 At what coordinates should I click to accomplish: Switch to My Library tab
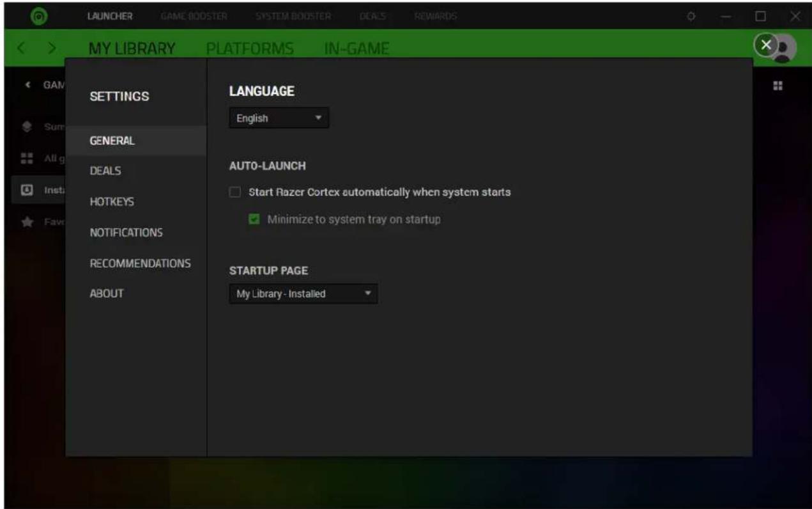[132, 48]
